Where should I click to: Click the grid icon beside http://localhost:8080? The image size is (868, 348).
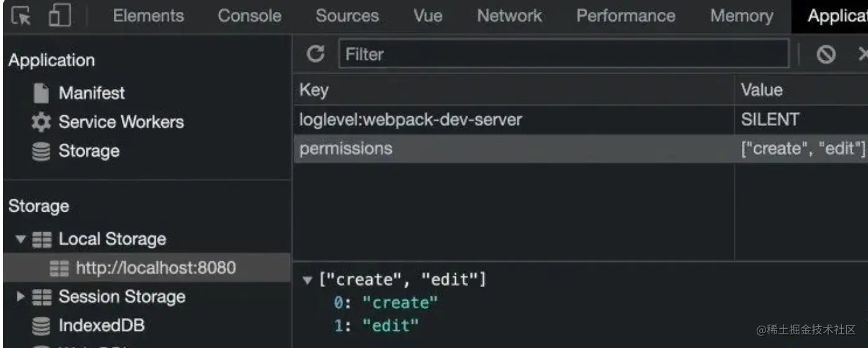[x=59, y=268]
